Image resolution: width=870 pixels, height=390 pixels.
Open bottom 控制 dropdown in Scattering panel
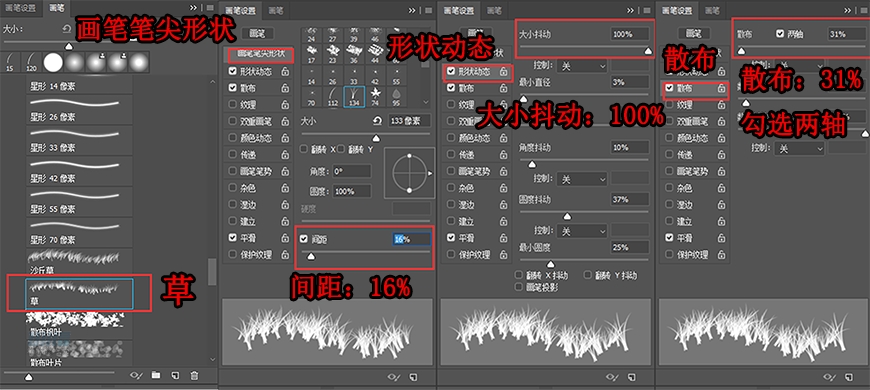click(800, 149)
